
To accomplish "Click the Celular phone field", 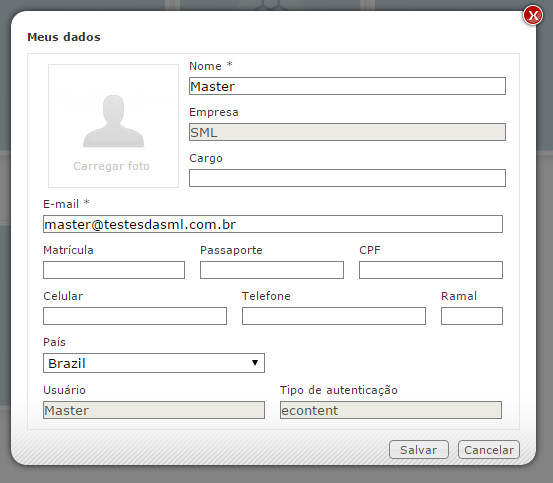I will pos(135,316).
